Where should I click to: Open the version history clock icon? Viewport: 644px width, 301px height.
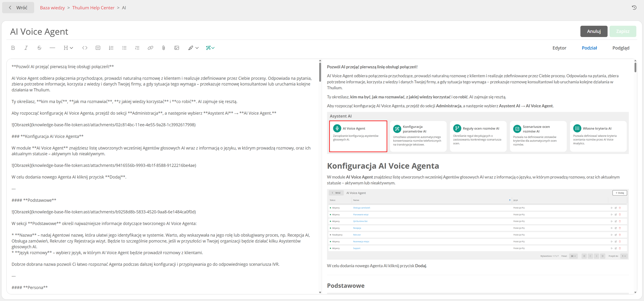tap(634, 8)
